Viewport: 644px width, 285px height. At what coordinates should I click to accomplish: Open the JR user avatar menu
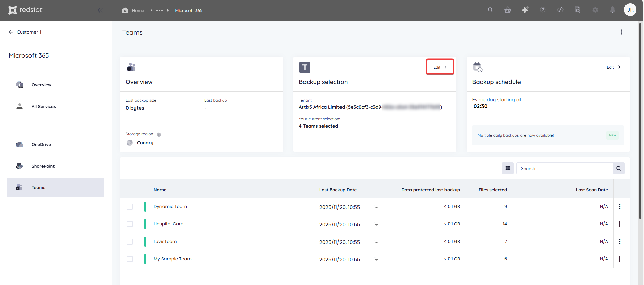(630, 10)
